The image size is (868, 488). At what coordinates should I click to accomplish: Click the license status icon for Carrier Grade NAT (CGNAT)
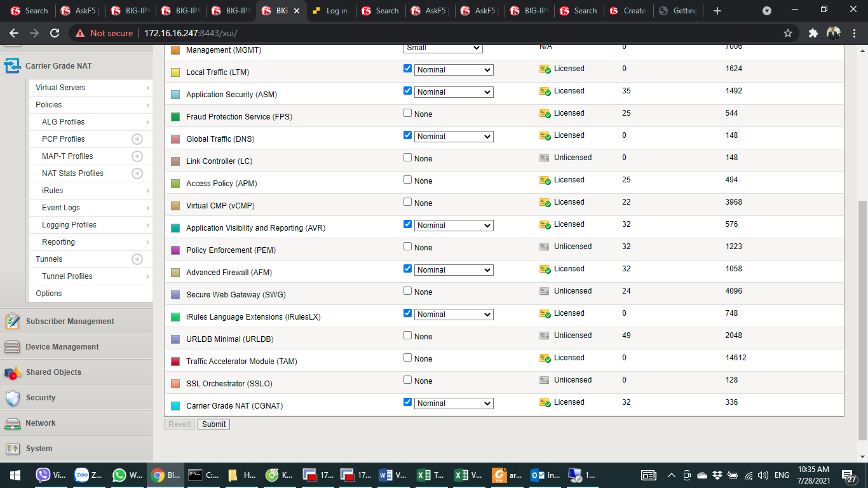(x=545, y=403)
